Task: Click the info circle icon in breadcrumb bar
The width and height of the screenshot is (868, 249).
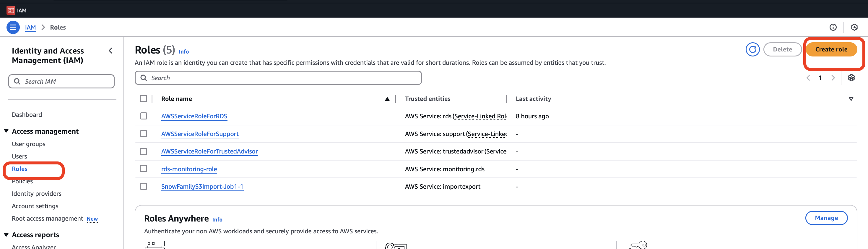Action: (x=833, y=27)
